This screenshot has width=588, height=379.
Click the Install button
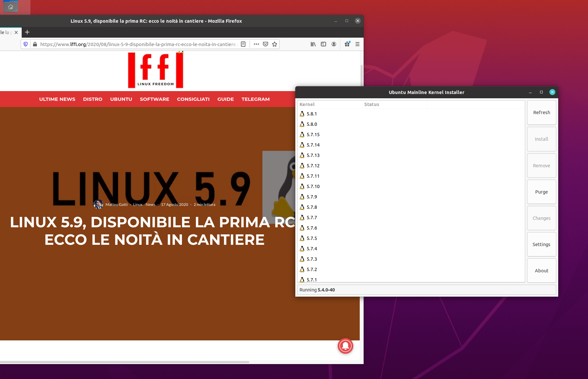point(542,139)
